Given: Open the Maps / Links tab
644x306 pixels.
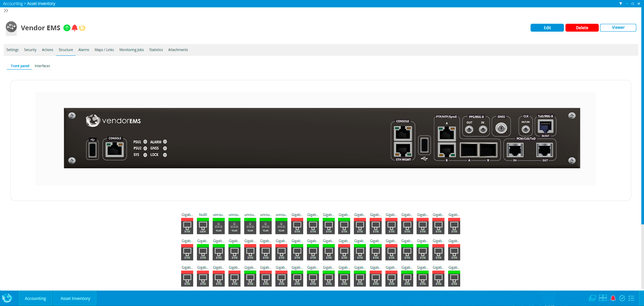Looking at the screenshot, I should pyautogui.click(x=104, y=50).
